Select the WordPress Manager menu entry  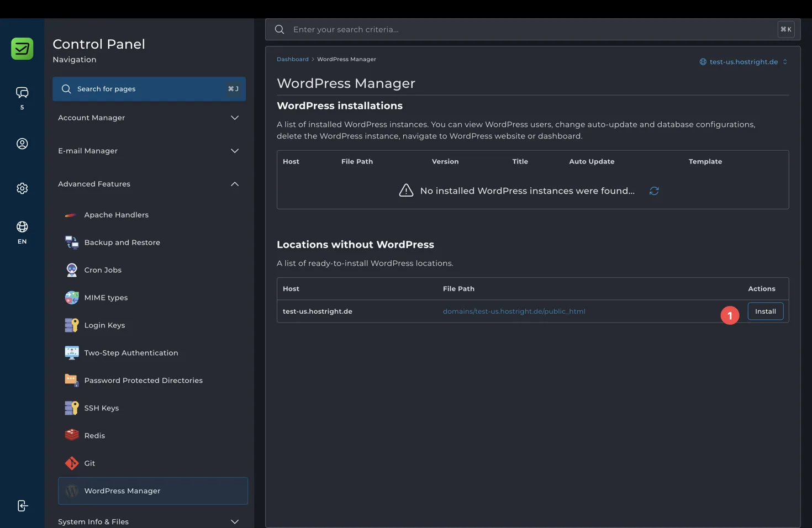153,491
